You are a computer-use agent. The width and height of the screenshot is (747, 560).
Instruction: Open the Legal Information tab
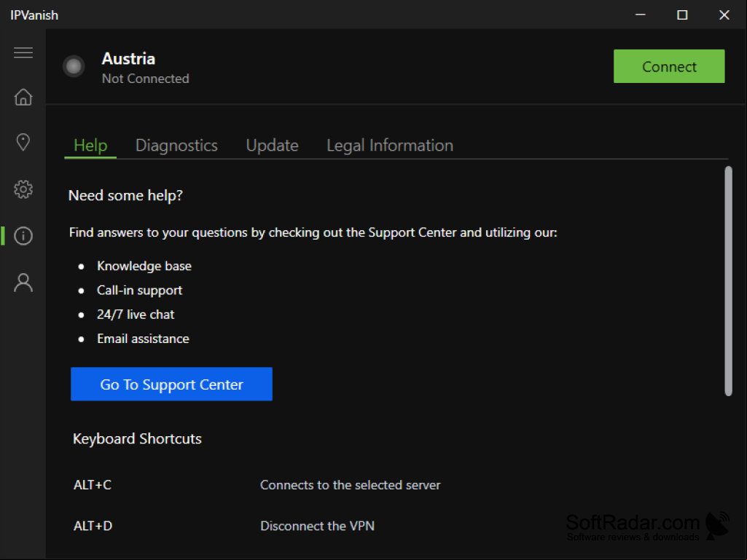point(390,145)
